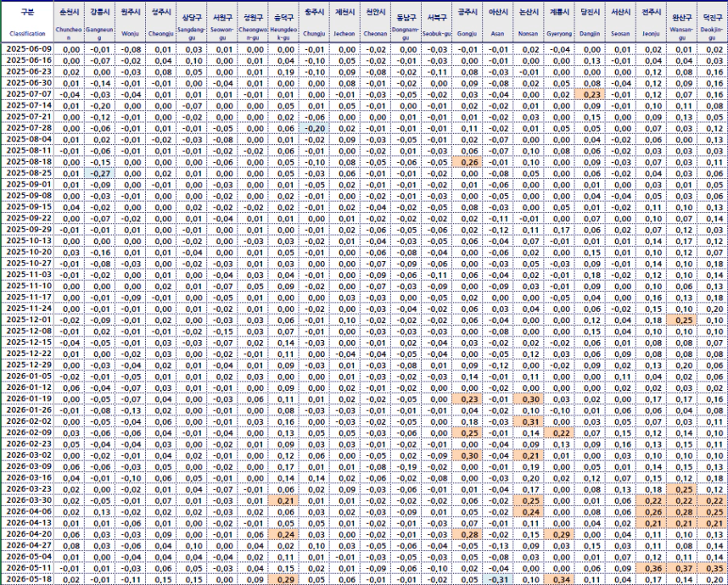The width and height of the screenshot is (728, 585).
Task: Click the 2025-12-01 Wansan-gu 0,25 cell
Action: (681, 320)
